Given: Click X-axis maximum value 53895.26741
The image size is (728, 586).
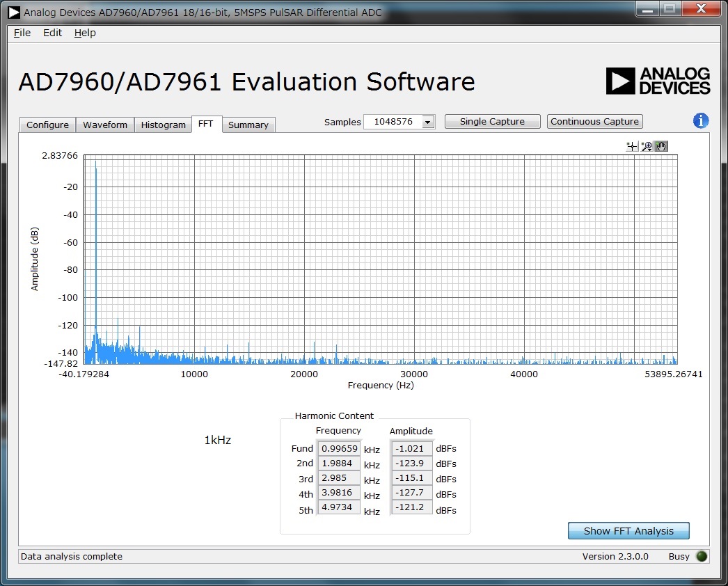Looking at the screenshot, I should pyautogui.click(x=673, y=374).
